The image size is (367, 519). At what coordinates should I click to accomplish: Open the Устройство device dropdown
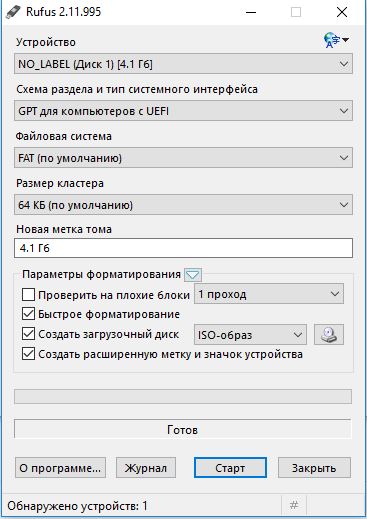click(x=183, y=64)
